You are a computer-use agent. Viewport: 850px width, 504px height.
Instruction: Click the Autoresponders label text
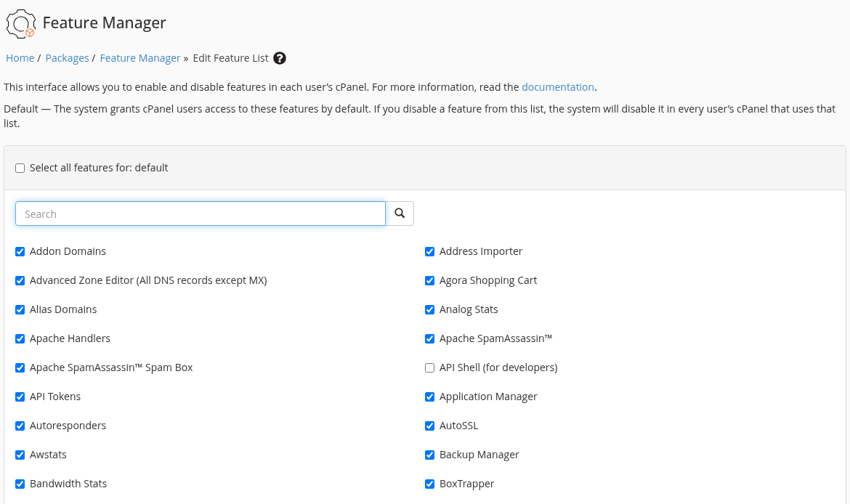68,426
